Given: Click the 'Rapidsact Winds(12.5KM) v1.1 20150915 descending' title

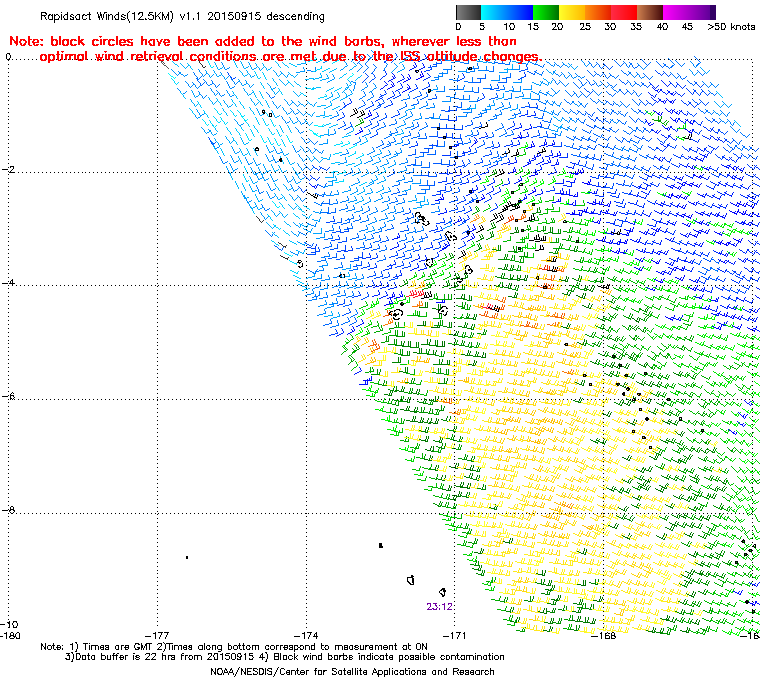Looking at the screenshot, I should point(182,16).
